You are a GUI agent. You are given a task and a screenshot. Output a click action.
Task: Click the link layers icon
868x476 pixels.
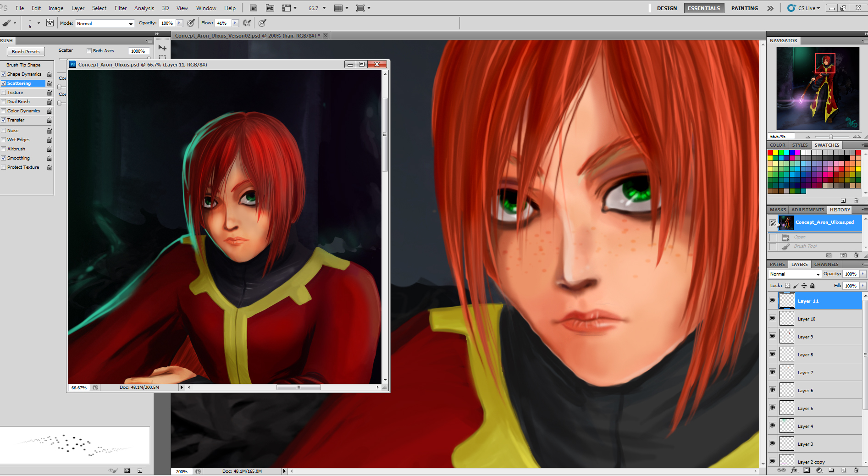(x=782, y=470)
